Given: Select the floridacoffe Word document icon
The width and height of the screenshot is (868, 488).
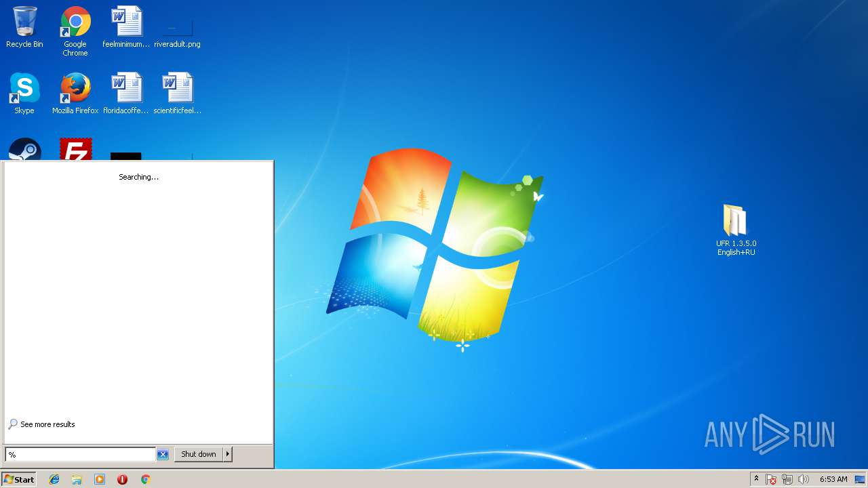Looking at the screenshot, I should [x=126, y=94].
